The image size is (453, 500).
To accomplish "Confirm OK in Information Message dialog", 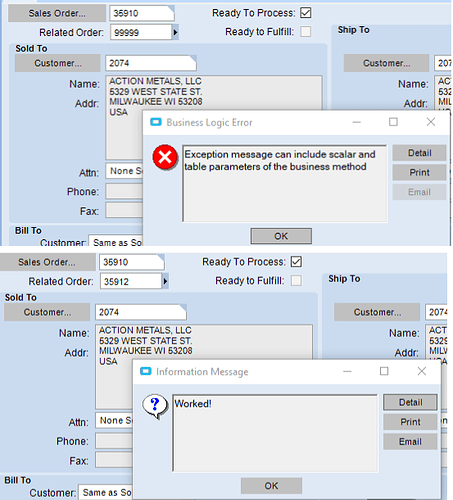I will point(271,486).
